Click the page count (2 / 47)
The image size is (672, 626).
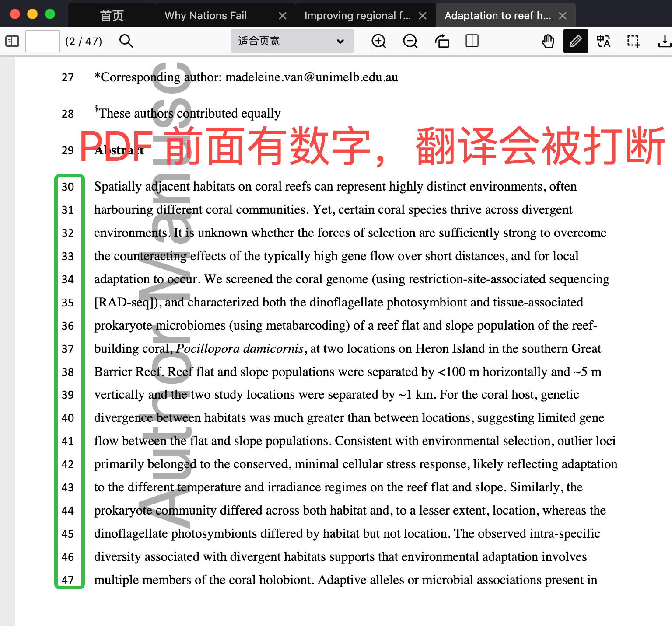pyautogui.click(x=84, y=41)
